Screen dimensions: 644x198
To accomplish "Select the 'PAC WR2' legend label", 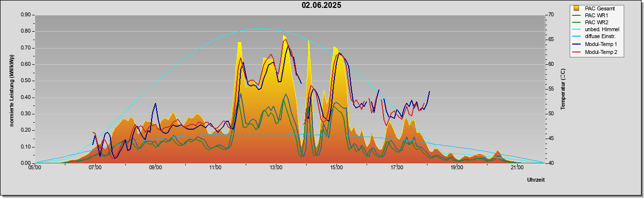I will coord(596,23).
